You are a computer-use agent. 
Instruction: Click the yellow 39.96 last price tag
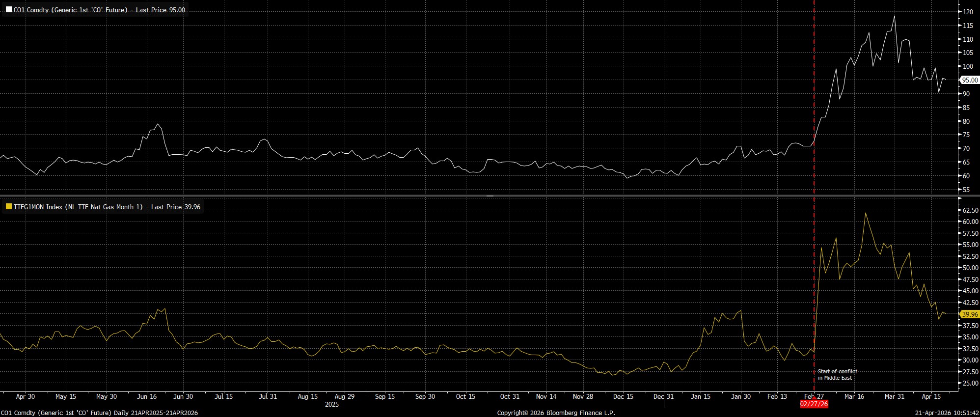tap(969, 314)
